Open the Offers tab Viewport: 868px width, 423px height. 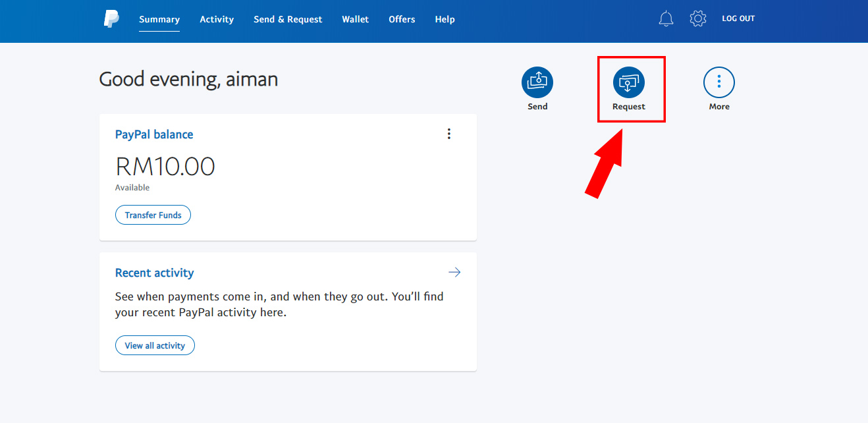(x=402, y=19)
